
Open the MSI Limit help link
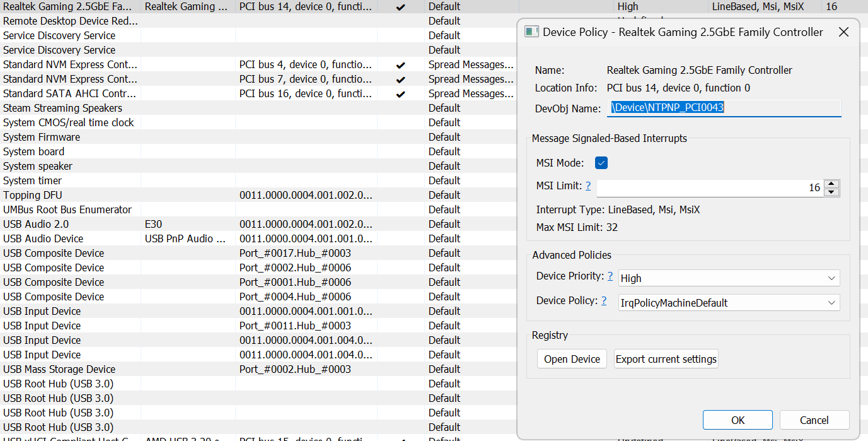(588, 185)
